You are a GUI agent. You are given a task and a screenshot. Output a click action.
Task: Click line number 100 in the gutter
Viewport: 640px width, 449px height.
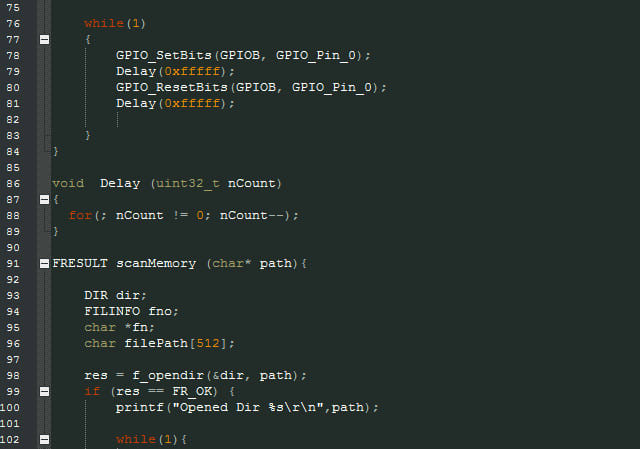click(10, 408)
